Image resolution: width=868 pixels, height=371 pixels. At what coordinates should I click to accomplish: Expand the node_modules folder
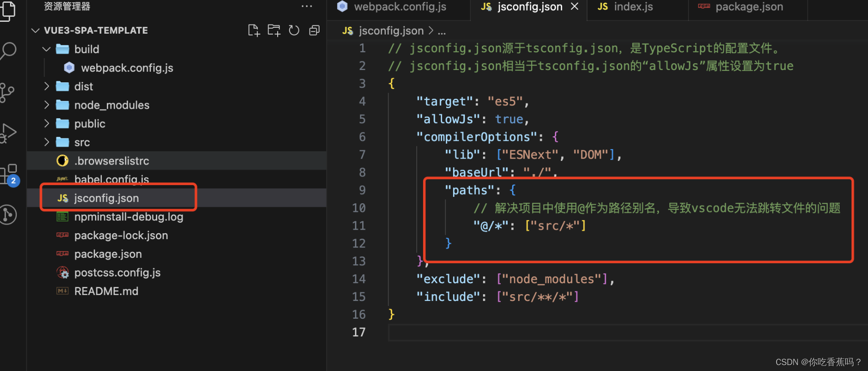46,105
